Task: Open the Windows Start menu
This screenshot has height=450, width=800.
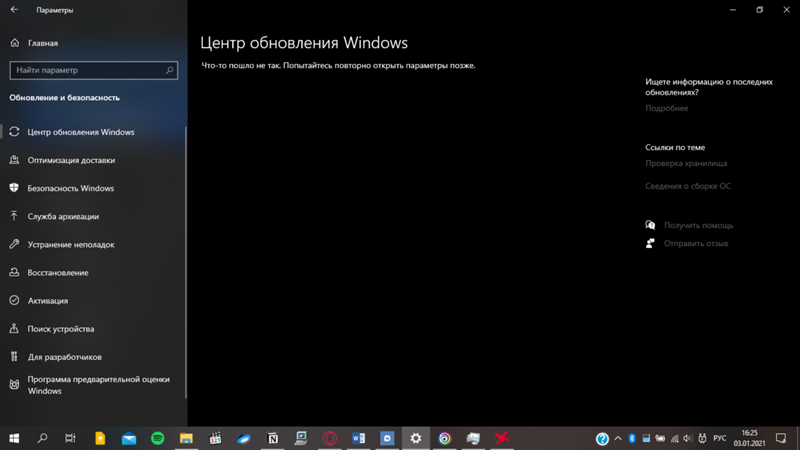Action: pyautogui.click(x=14, y=438)
